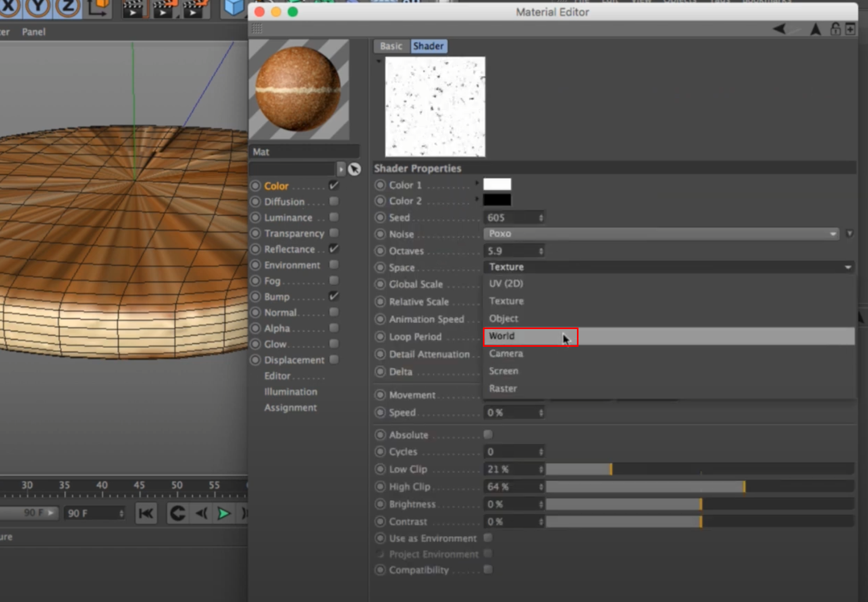Screen dimensions: 868x602
Task: Choose Camera from Space list
Action: pos(668,354)
